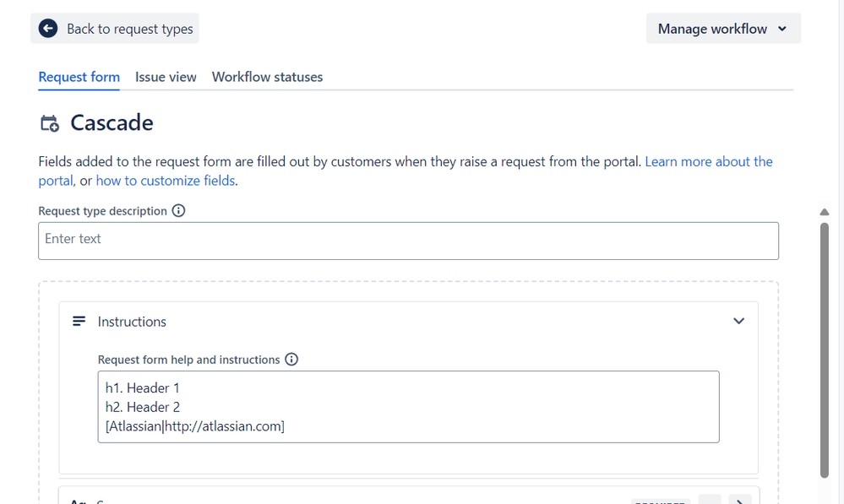Expand the field row below Instructions using its chevron

coord(739,501)
